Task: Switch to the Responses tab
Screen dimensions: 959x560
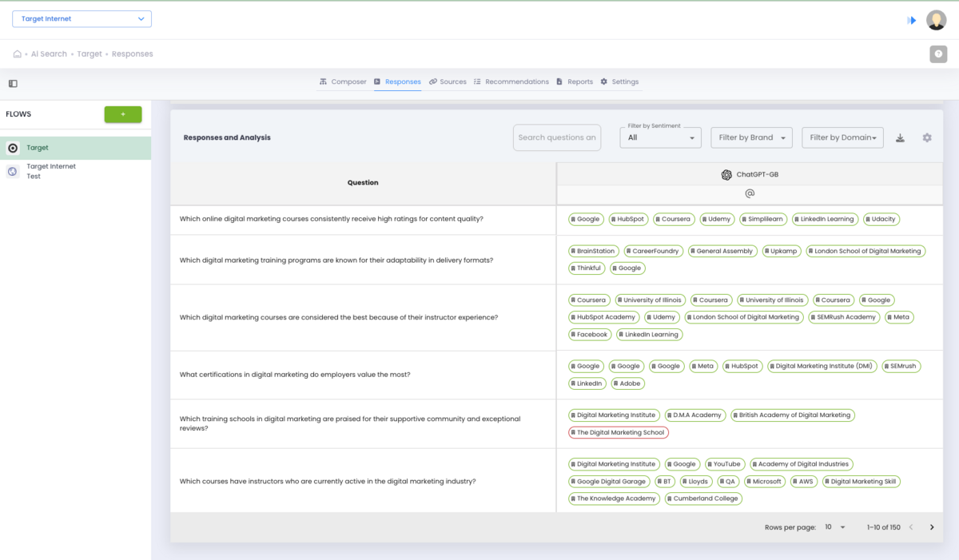Action: [397, 81]
